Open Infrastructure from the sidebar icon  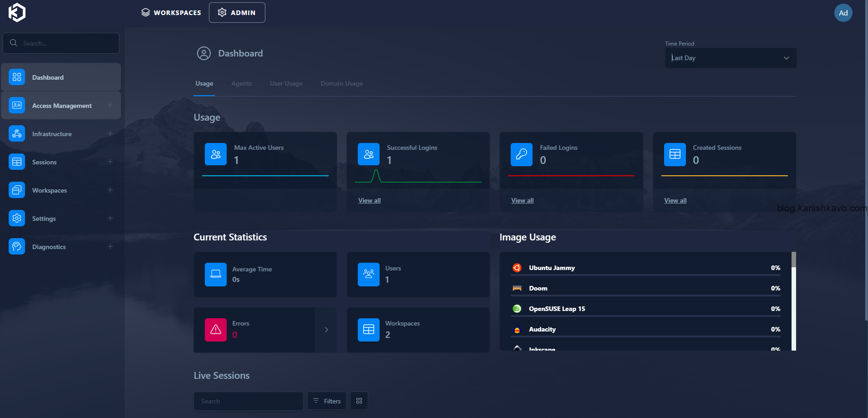coord(16,133)
